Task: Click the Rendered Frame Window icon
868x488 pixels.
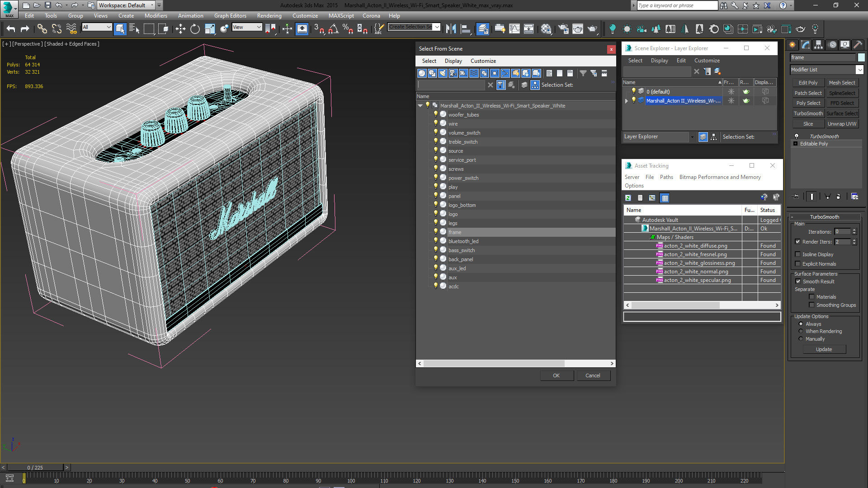Action: coord(578,29)
